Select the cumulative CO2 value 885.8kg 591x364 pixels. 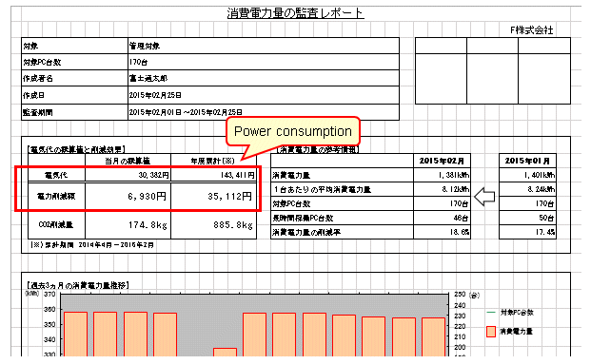[233, 224]
